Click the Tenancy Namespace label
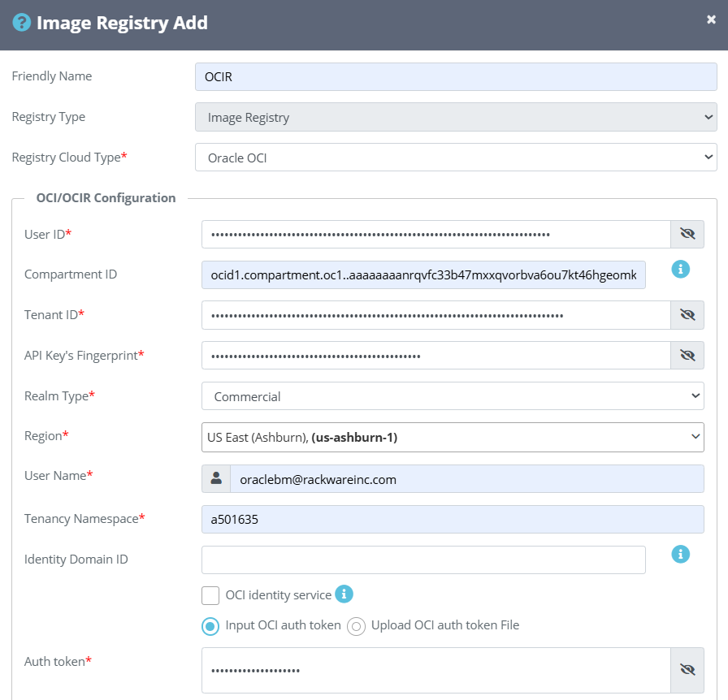This screenshot has width=728, height=700. tap(84, 518)
